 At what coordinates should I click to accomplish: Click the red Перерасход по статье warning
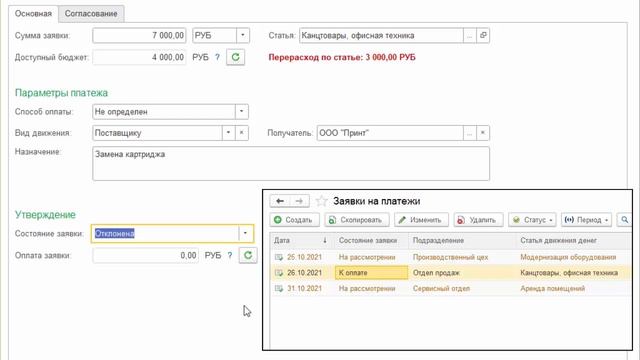click(342, 58)
